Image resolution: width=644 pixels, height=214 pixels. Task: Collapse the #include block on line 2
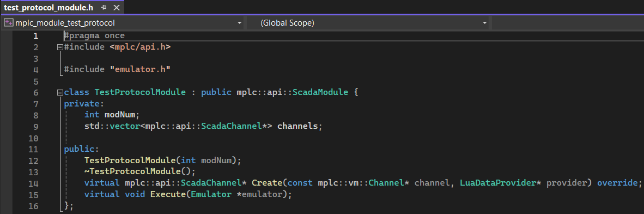[60, 47]
